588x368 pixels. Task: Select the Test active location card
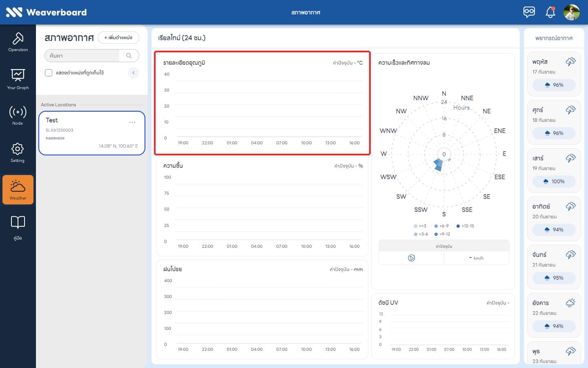click(92, 133)
